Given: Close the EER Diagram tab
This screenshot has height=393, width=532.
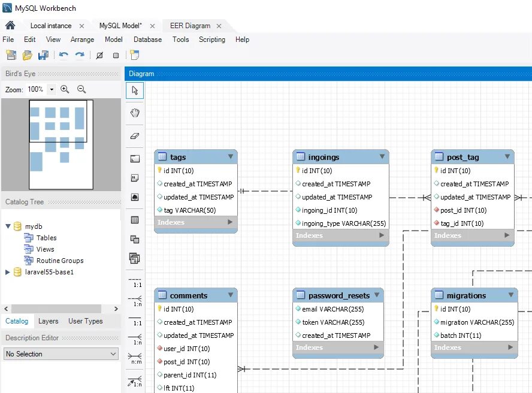Looking at the screenshot, I should click(x=219, y=26).
